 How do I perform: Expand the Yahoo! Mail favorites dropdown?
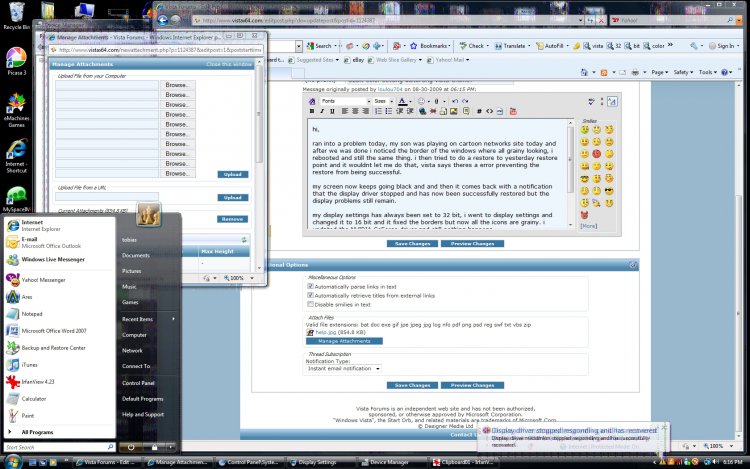click(467, 60)
